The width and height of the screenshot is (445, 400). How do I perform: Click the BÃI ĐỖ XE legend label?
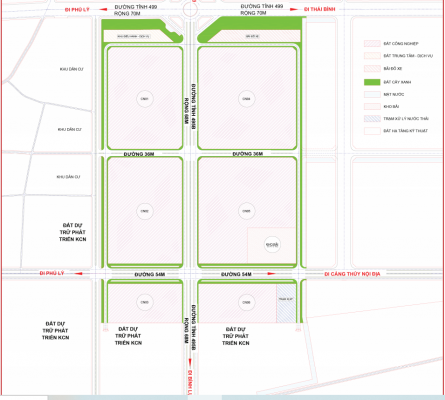pyautogui.click(x=393, y=69)
